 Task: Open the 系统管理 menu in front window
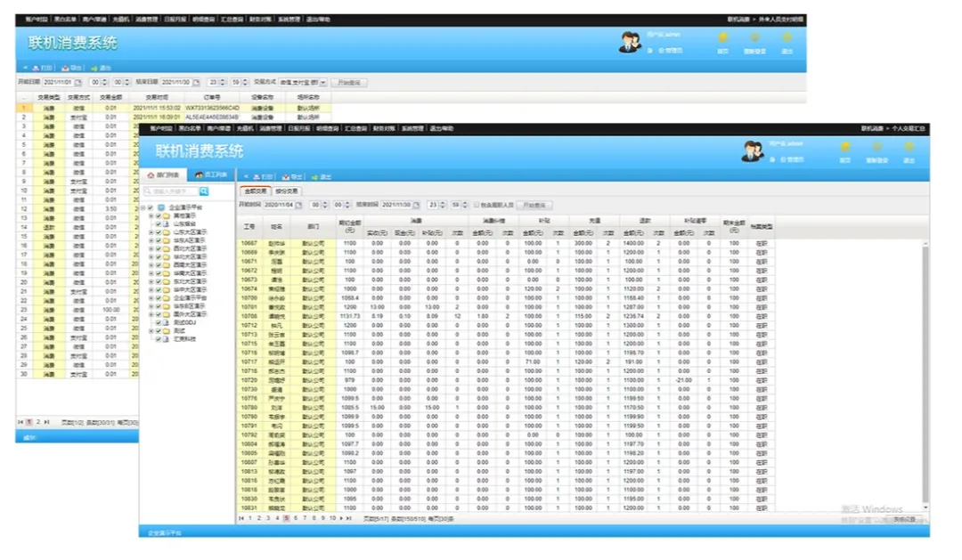pos(412,129)
